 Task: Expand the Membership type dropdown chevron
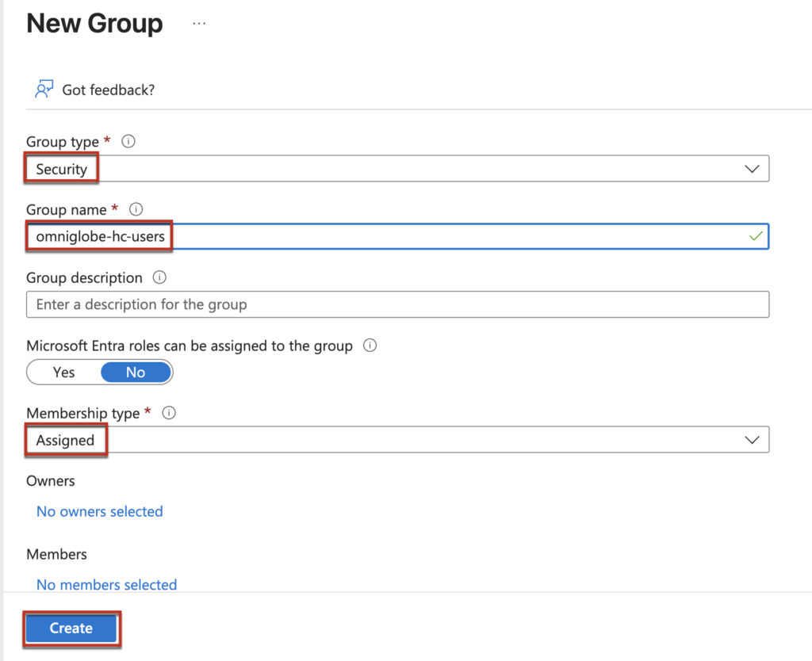(x=752, y=441)
